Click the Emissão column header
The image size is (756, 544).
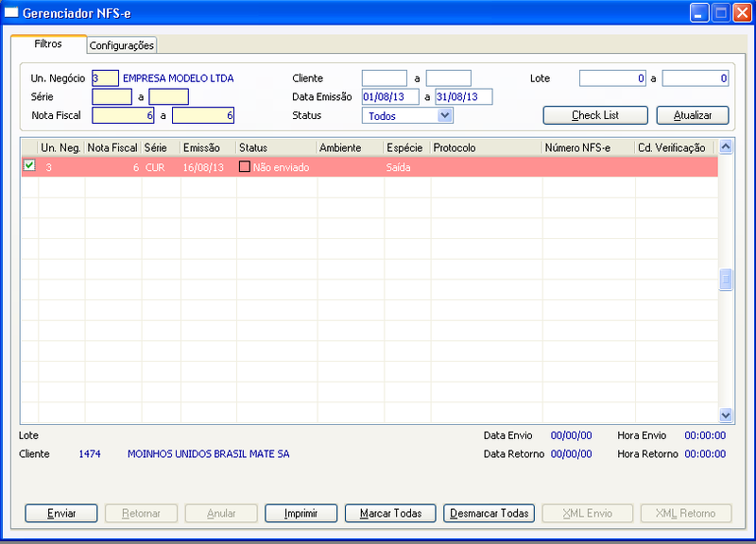(208, 147)
